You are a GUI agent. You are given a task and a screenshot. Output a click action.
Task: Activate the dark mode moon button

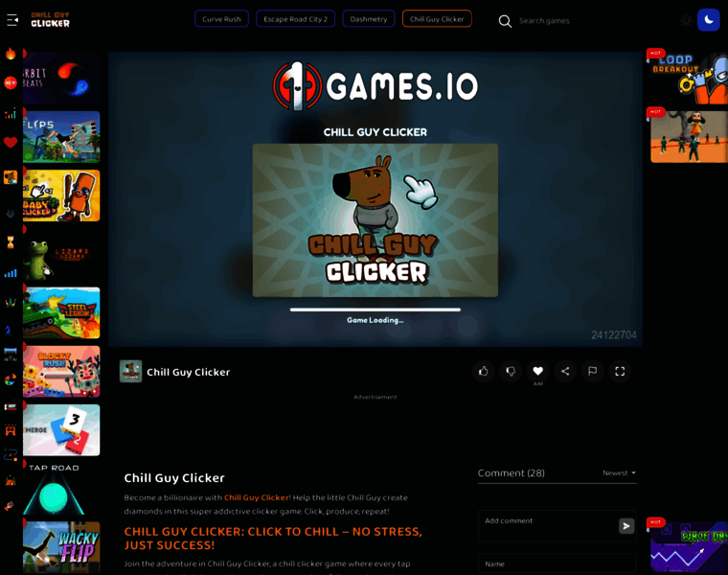(708, 20)
